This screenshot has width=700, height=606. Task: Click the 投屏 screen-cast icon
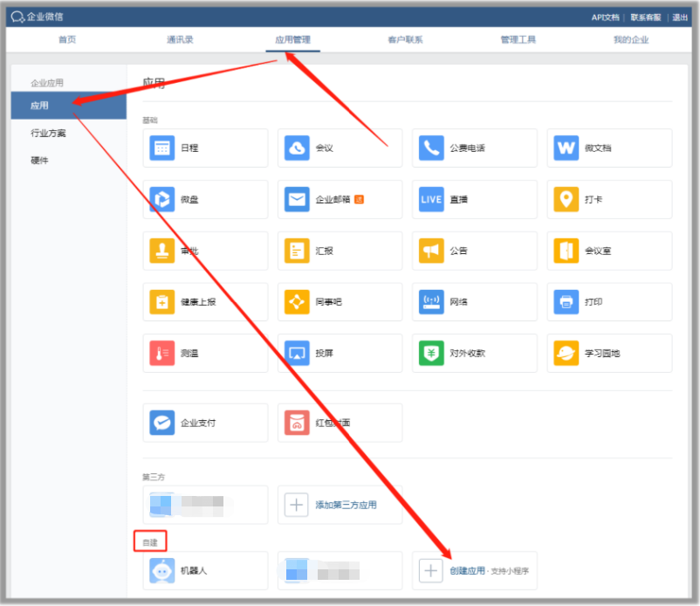297,354
